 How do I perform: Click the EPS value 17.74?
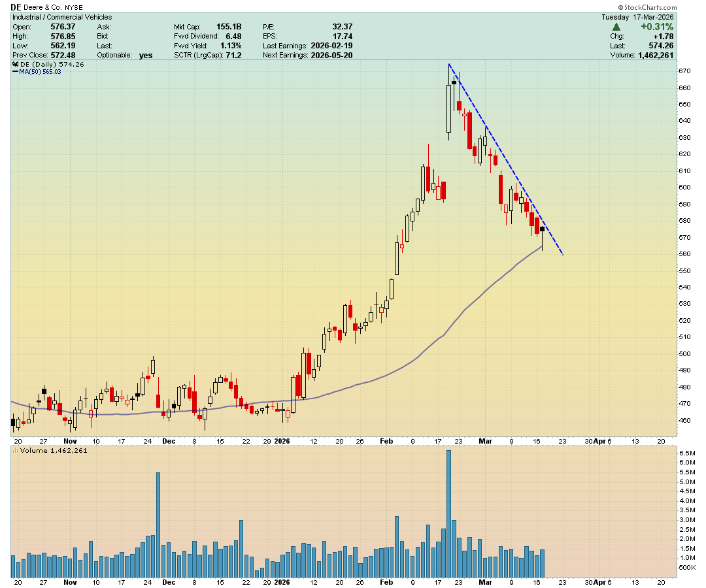[343, 36]
